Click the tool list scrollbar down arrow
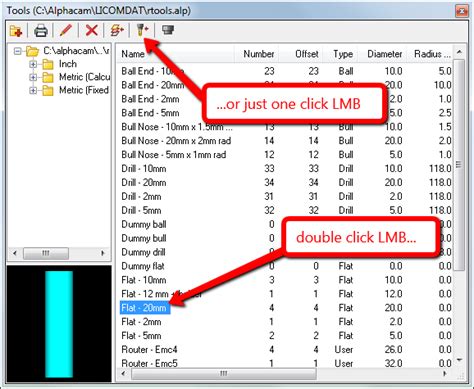This screenshot has height=389, width=474. tap(459, 360)
